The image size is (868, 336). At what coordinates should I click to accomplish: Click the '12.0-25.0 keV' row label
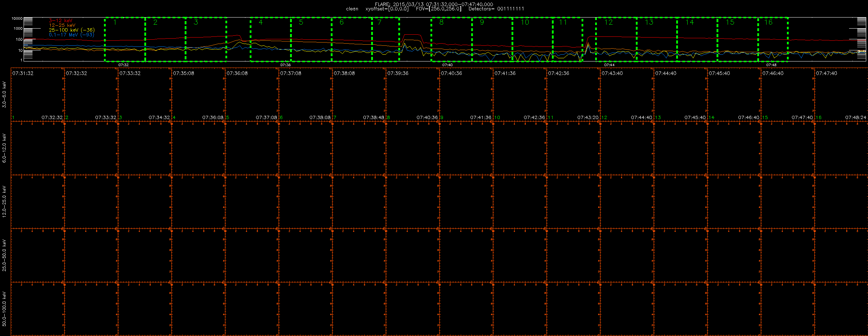tap(4, 202)
